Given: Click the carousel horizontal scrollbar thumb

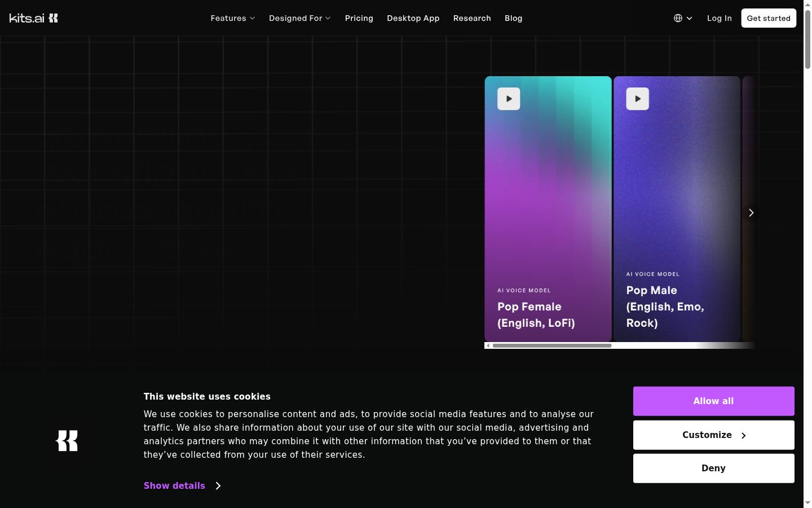Looking at the screenshot, I should click(552, 345).
